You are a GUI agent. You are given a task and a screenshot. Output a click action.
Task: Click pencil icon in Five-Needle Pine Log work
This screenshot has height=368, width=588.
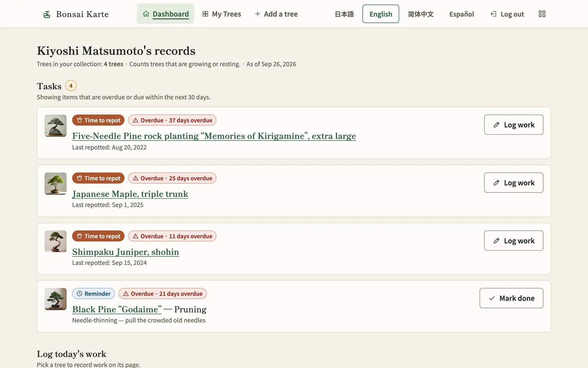496,125
